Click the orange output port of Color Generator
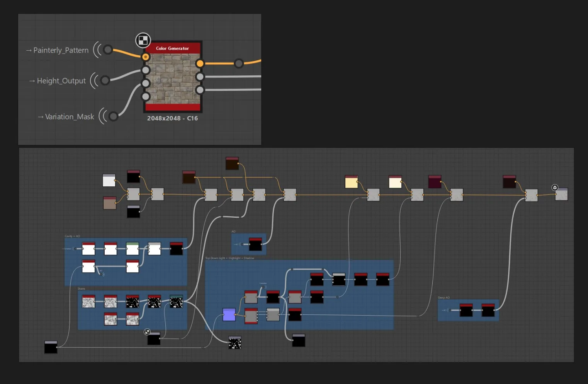 pos(199,63)
